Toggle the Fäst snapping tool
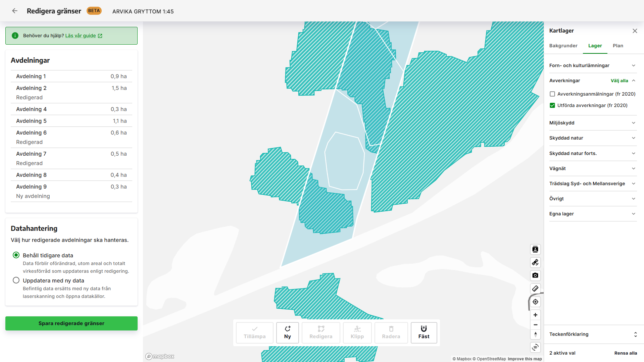Screen dimensions: 644x362 pos(424,332)
